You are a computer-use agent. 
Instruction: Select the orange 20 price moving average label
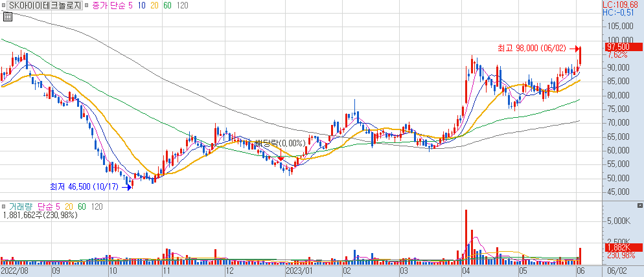(x=154, y=5)
